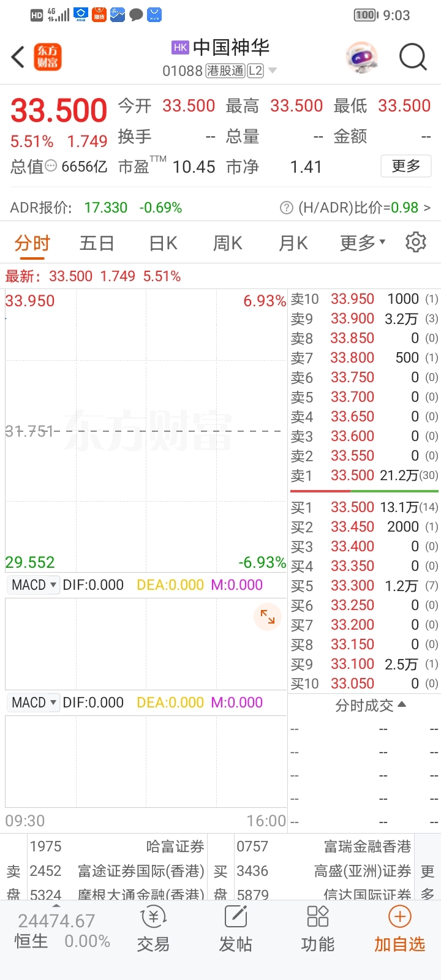
Task: Tap the main intraday price chart
Action: (146, 431)
